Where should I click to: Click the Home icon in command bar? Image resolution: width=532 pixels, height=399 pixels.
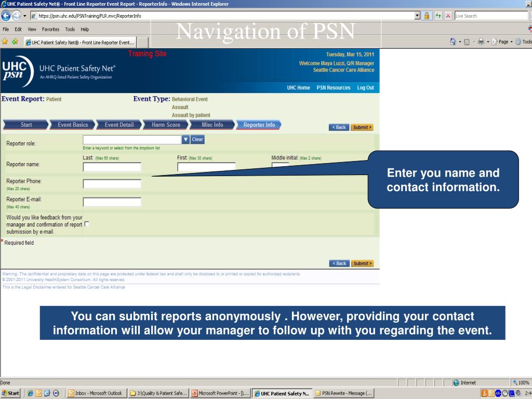tap(453, 42)
